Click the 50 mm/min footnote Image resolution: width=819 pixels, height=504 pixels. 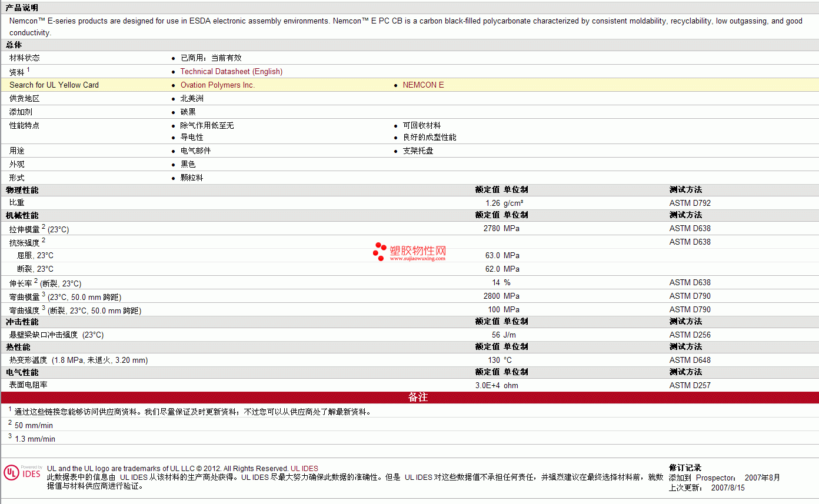coord(34,425)
